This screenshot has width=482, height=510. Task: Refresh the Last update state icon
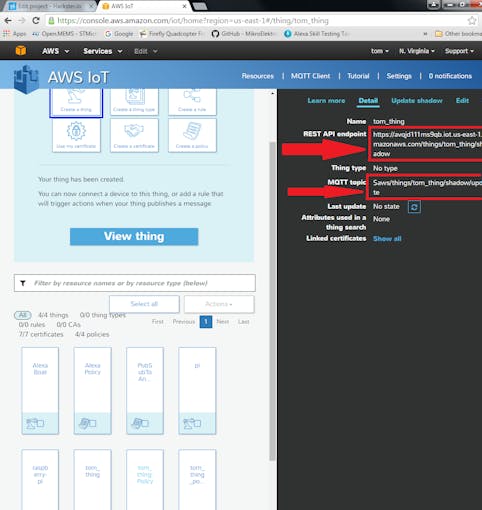pyautogui.click(x=414, y=207)
